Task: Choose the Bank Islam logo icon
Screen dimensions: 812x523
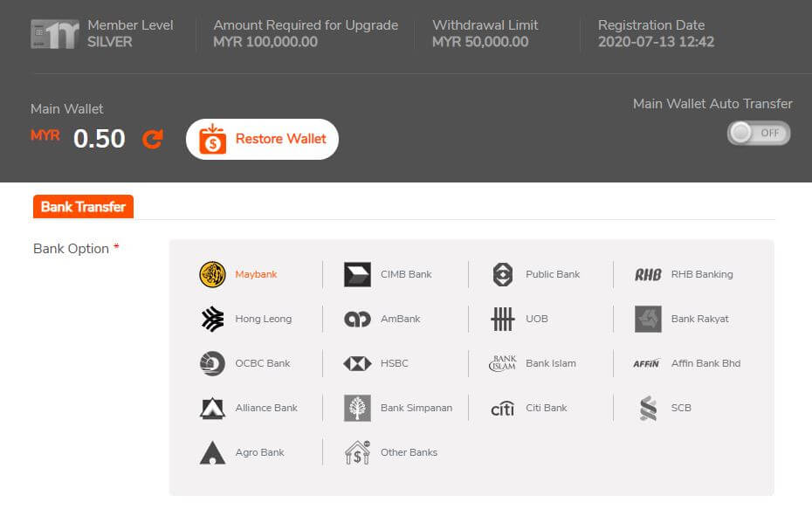Action: (x=502, y=363)
